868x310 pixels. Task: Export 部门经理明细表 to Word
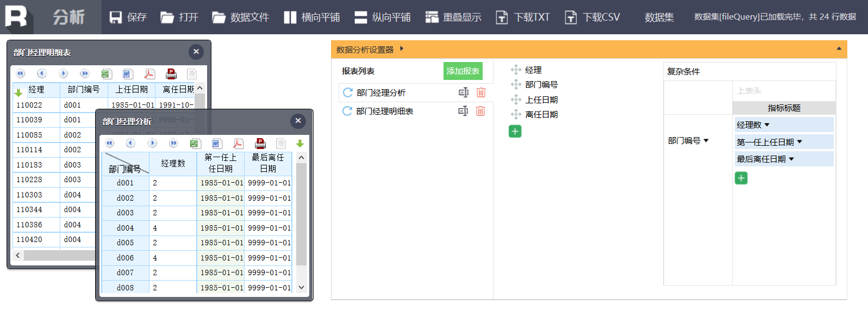click(x=127, y=74)
